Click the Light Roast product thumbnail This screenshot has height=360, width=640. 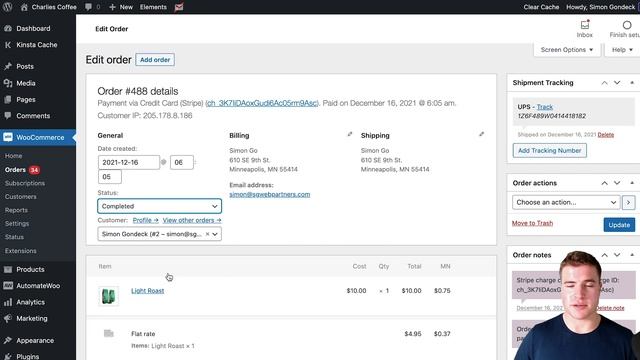pos(109,296)
